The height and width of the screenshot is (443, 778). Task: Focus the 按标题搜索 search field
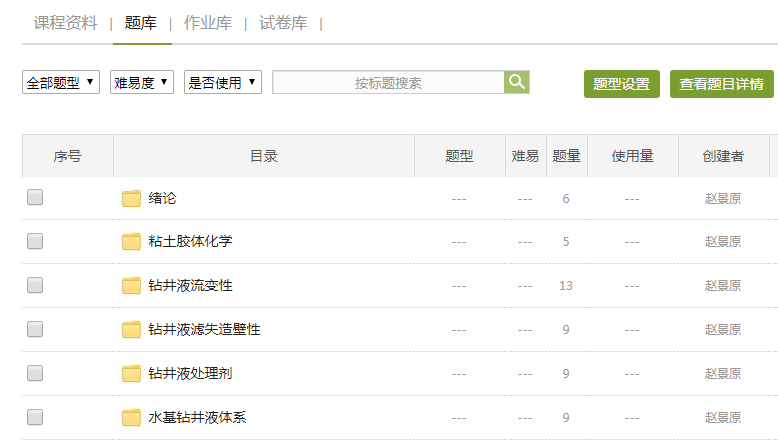(x=388, y=83)
